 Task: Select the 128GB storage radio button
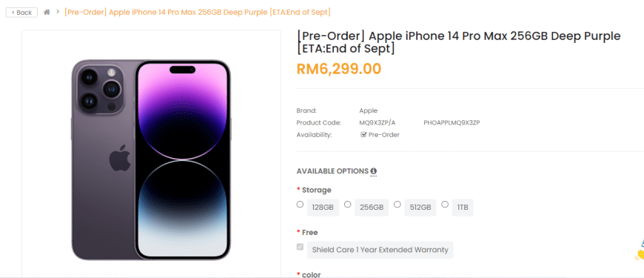point(300,204)
